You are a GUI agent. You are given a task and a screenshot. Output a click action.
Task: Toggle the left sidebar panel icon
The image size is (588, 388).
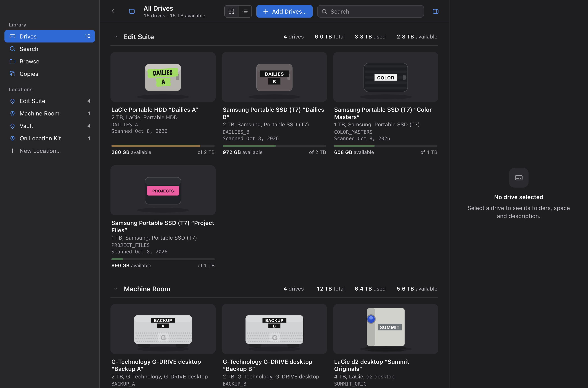(132, 11)
